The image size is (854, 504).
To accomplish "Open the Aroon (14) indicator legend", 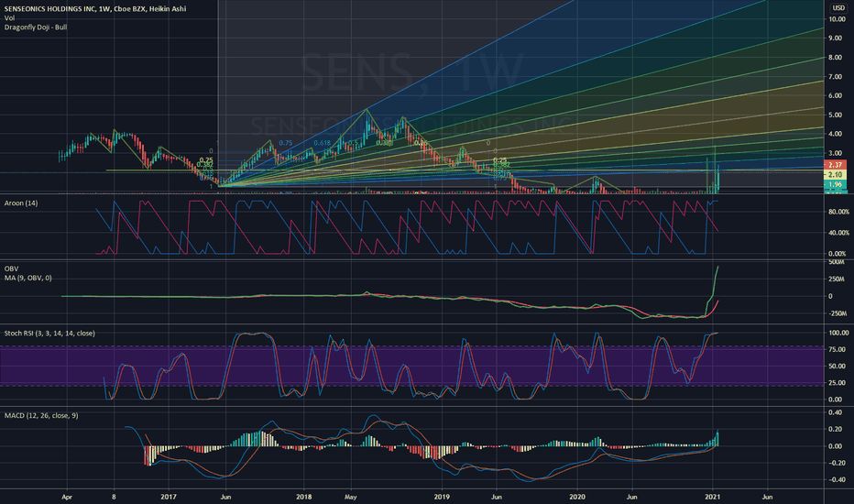I will pyautogui.click(x=21, y=203).
